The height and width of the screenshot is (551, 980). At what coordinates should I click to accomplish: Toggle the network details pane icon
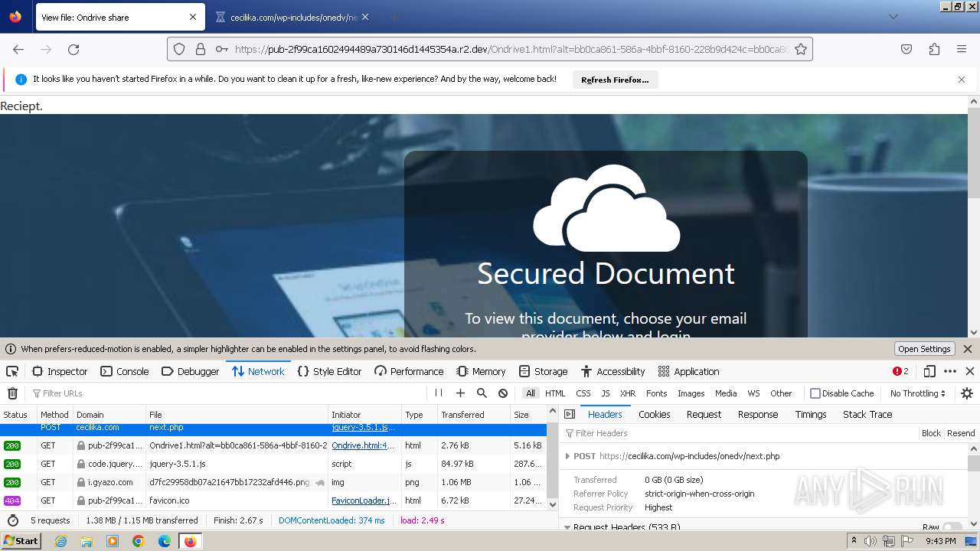(569, 414)
